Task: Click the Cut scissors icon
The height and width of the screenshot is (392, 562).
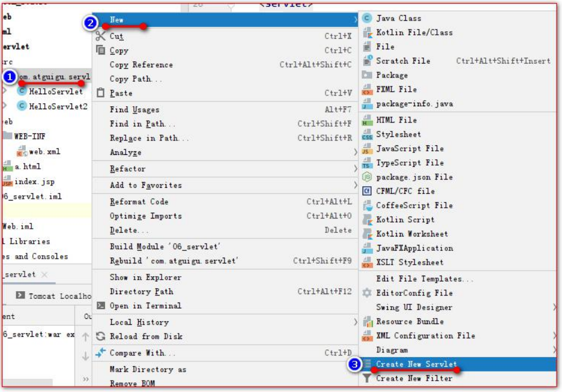Action: coord(101,36)
